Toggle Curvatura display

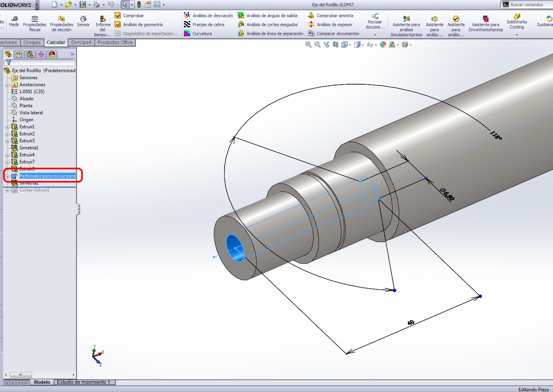(x=198, y=34)
